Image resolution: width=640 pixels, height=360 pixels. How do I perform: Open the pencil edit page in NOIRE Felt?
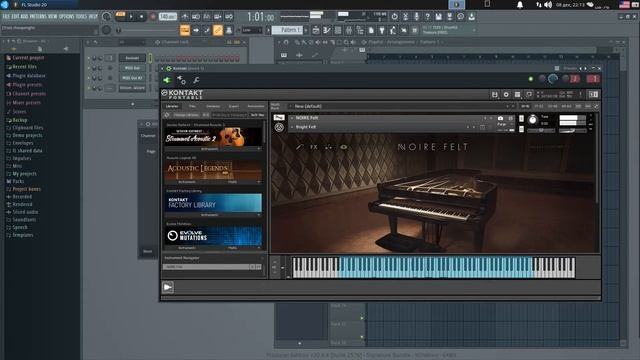[299, 147]
